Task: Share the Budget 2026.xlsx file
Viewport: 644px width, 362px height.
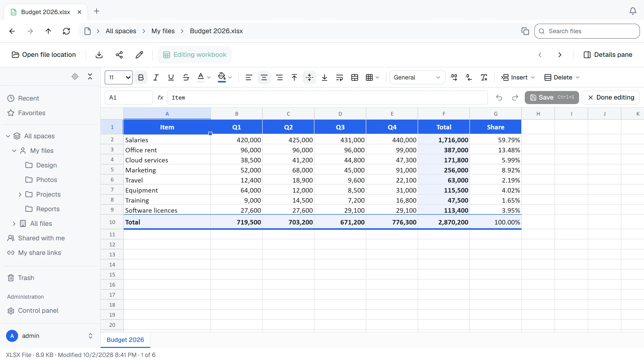Action: pyautogui.click(x=119, y=55)
